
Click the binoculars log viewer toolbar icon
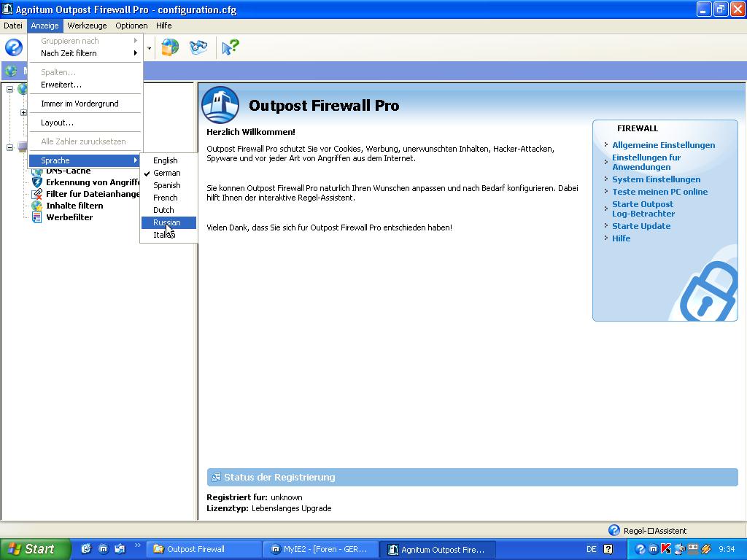click(x=198, y=47)
